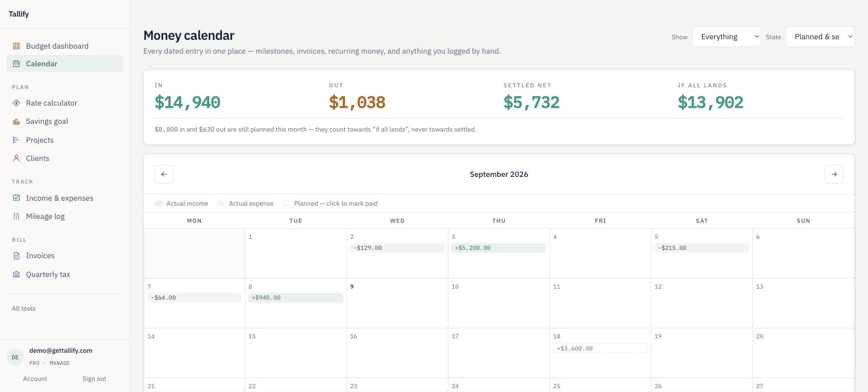Open the Show filter dropdown set to Everything

point(726,36)
